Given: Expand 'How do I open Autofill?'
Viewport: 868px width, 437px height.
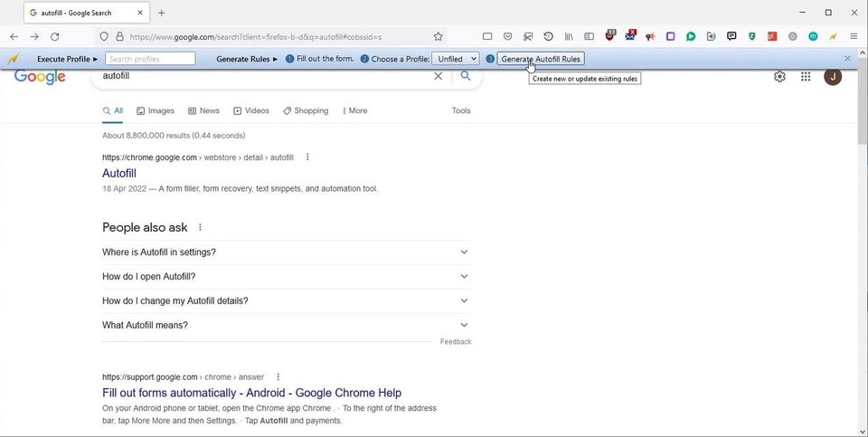Looking at the screenshot, I should point(287,276).
